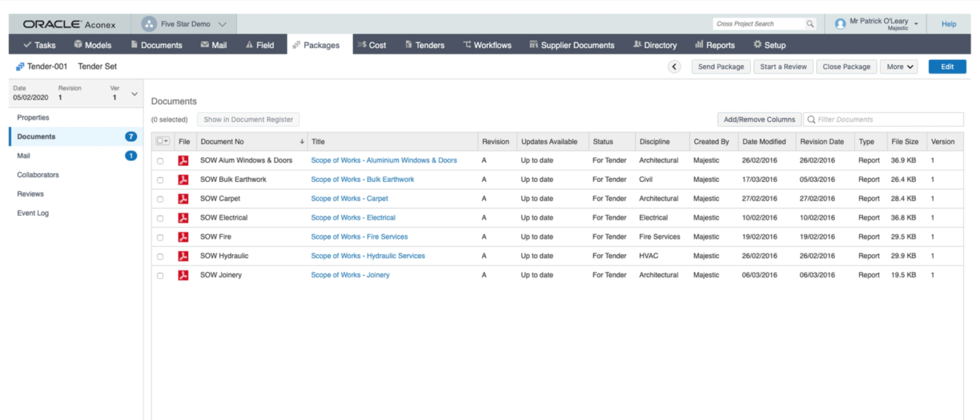
Task: Click the Tender-001 package icon
Action: coord(20,66)
